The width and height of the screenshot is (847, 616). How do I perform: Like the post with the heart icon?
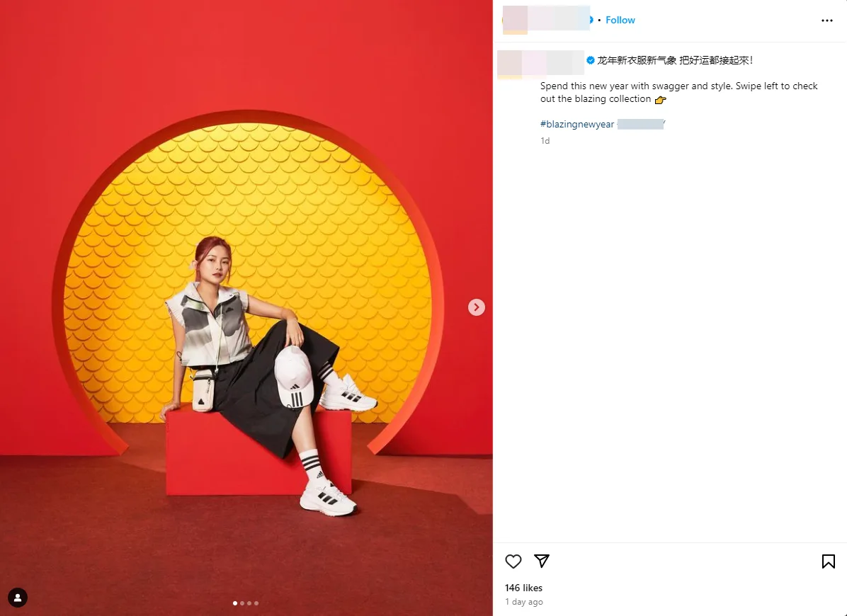pyautogui.click(x=513, y=561)
